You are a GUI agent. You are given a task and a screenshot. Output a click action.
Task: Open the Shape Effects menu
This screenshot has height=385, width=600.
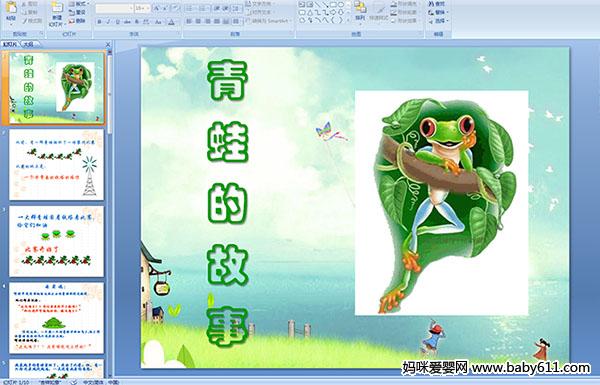pos(406,21)
